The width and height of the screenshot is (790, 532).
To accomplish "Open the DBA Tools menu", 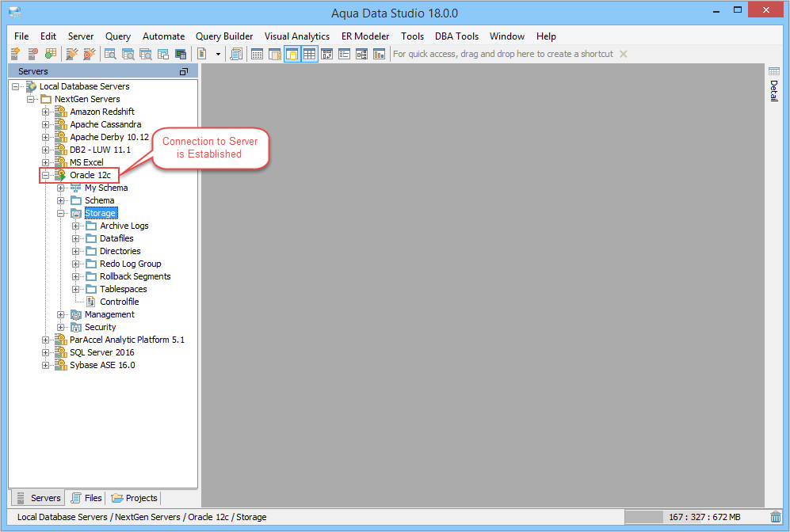I will (x=456, y=36).
